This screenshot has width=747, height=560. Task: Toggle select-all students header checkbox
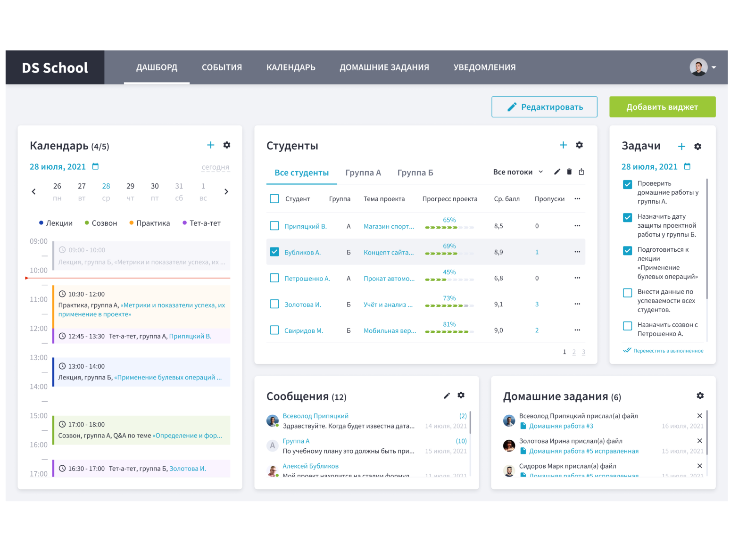(274, 198)
